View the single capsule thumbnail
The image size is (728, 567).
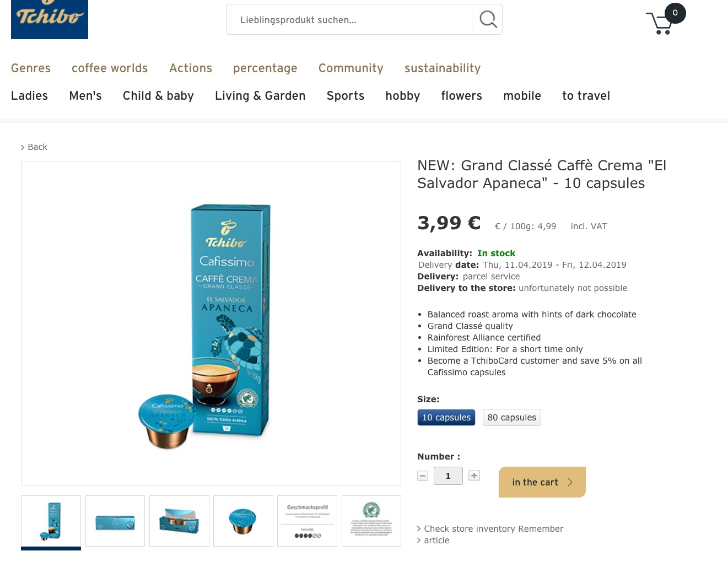pos(243,521)
